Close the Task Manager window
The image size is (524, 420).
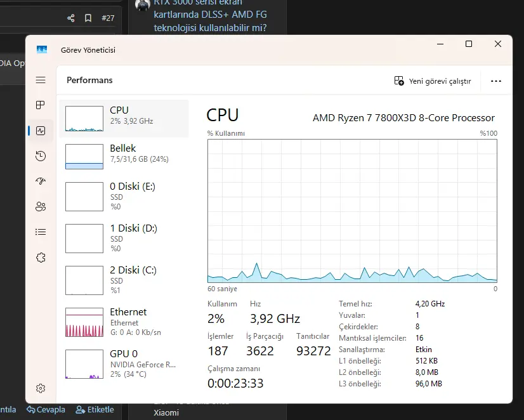pyautogui.click(x=498, y=44)
